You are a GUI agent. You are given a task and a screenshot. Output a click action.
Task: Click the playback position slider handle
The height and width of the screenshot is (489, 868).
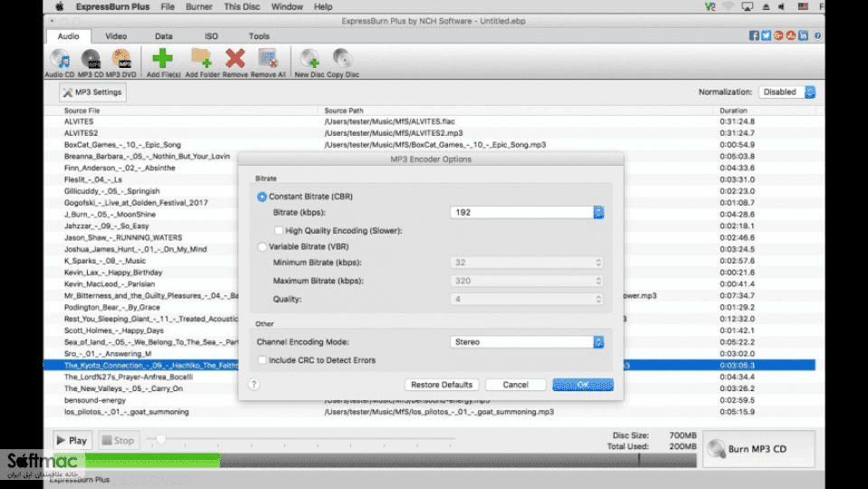pos(161,440)
